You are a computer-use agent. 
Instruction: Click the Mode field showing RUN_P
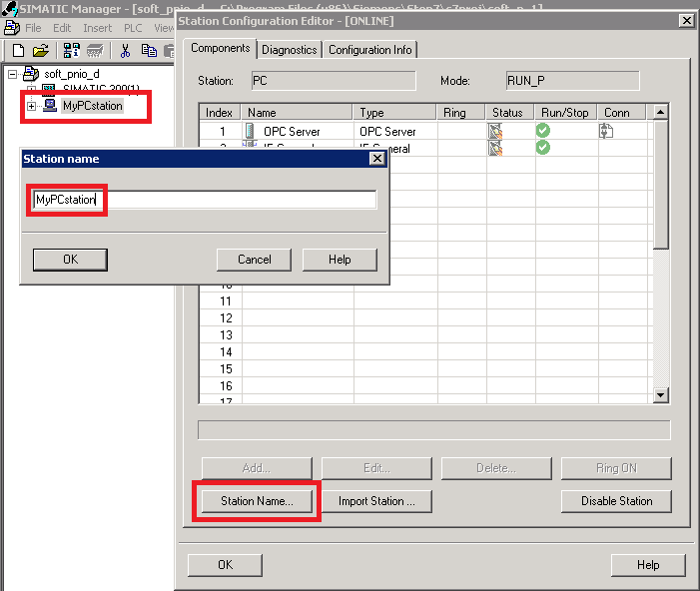pos(573,81)
